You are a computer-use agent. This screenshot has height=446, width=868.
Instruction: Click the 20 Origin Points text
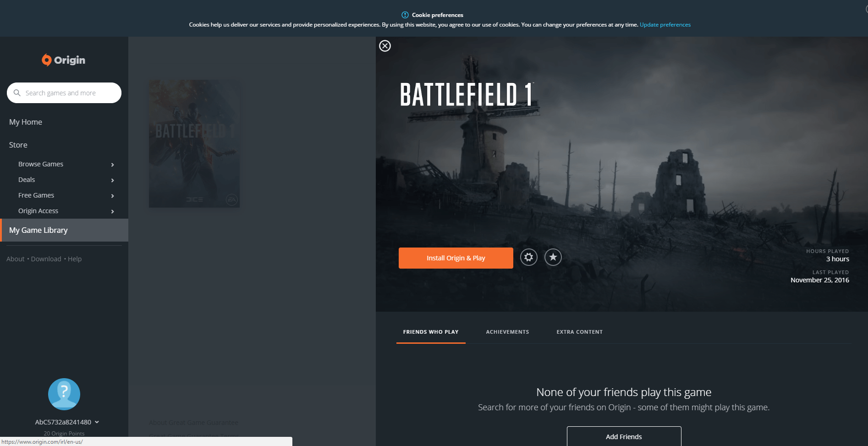[64, 433]
